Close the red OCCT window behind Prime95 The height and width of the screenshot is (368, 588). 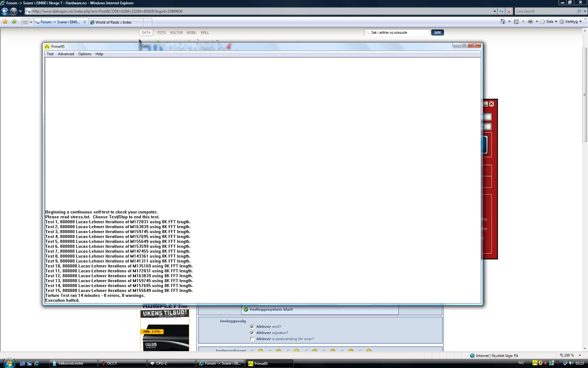[492, 104]
